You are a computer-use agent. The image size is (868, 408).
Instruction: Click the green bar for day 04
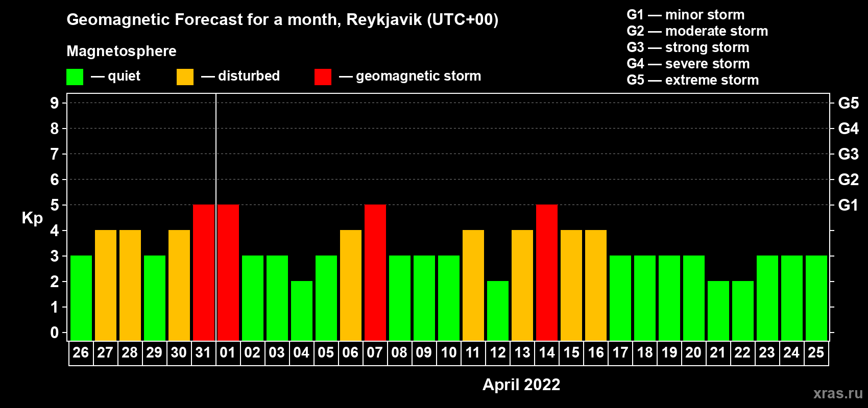tap(302, 311)
